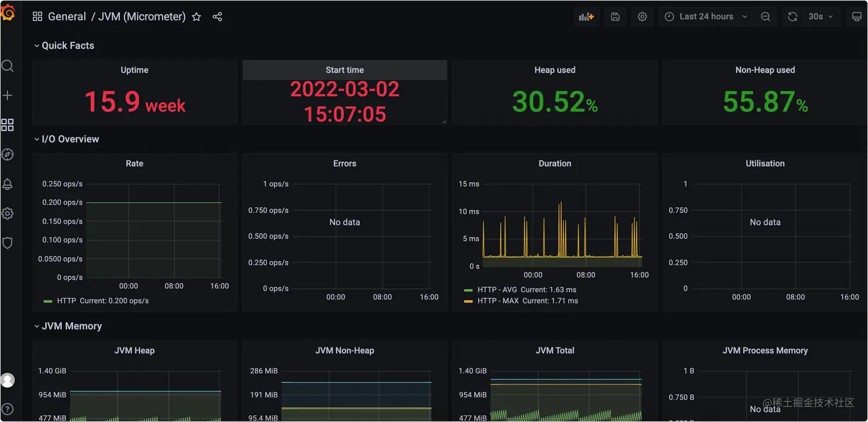The image size is (868, 422).
Task: Click the JVM (Micrometer) dashboard title
Action: [x=142, y=17]
